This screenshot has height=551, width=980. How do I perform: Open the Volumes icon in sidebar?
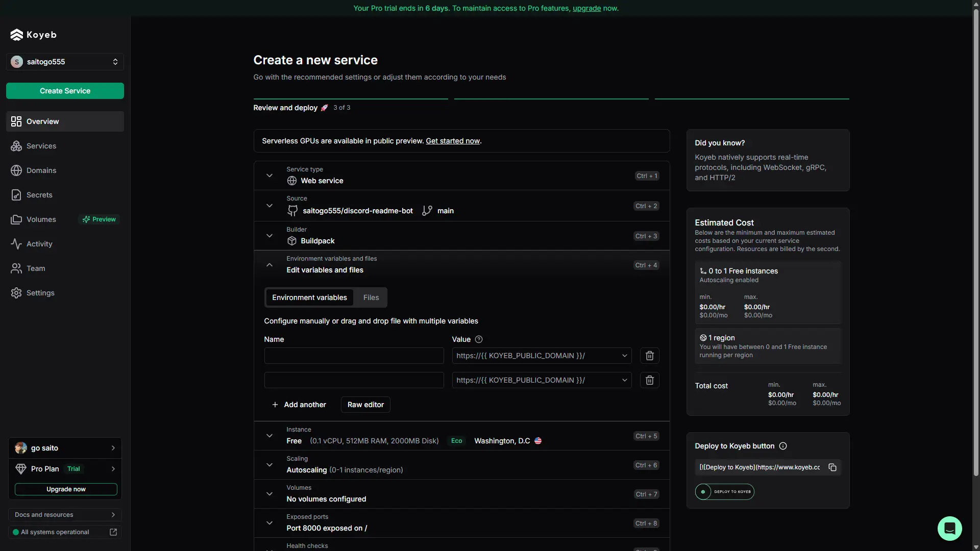coord(16,219)
